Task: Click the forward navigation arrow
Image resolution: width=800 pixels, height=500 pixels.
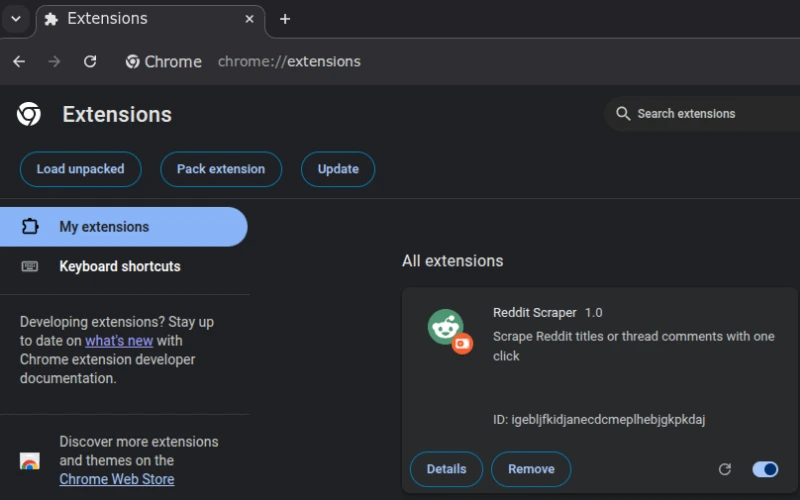Action: (x=54, y=62)
